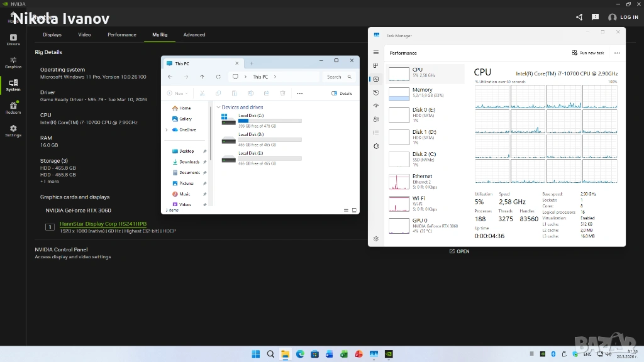Open the Graphics section in NVIDIA sidebar
This screenshot has height=362, width=644.
coord(13,62)
